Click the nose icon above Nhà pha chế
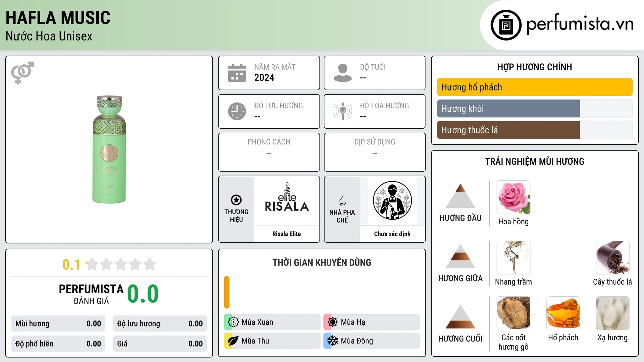 coord(342,200)
